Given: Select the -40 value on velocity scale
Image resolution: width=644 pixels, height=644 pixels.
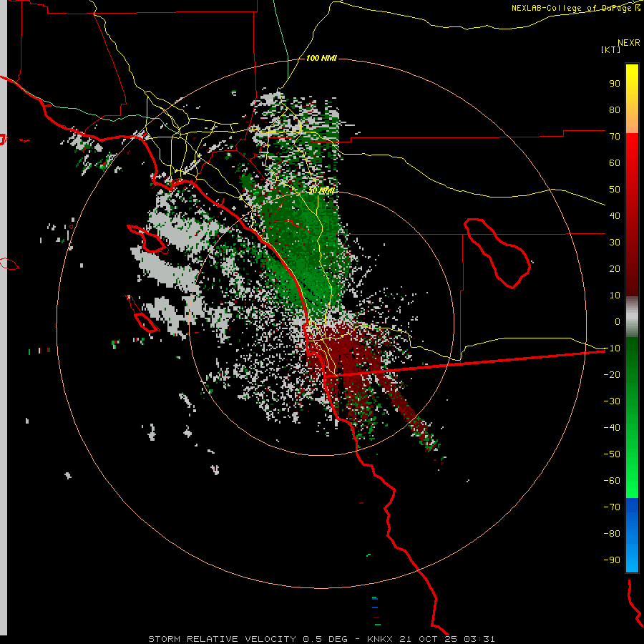Looking at the screenshot, I should point(612,428).
